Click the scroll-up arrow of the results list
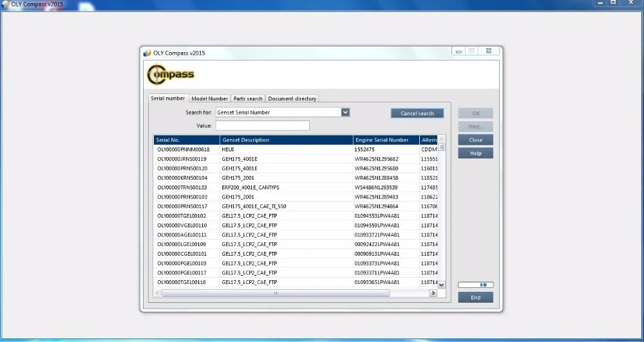 [x=442, y=147]
